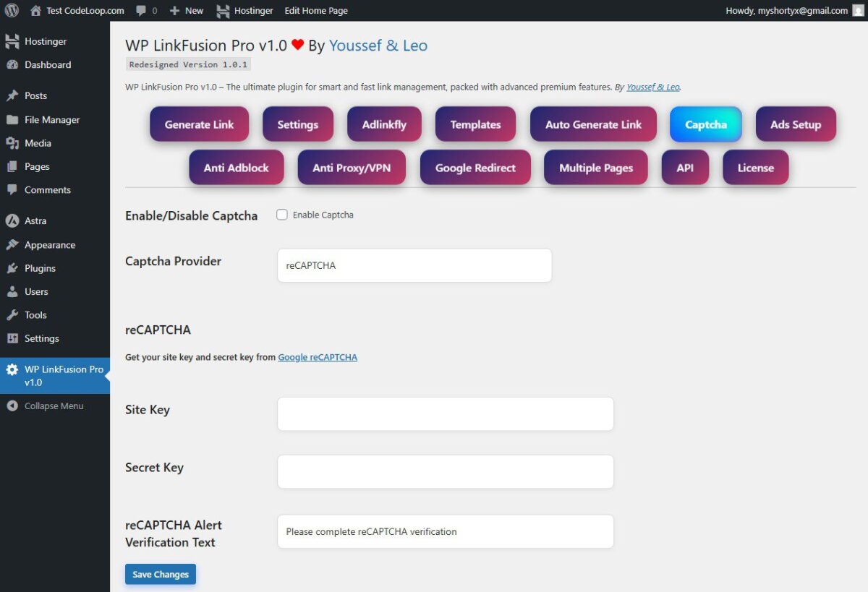Open Dashboard in the sidebar menu
This screenshot has width=868, height=592.
[48, 64]
